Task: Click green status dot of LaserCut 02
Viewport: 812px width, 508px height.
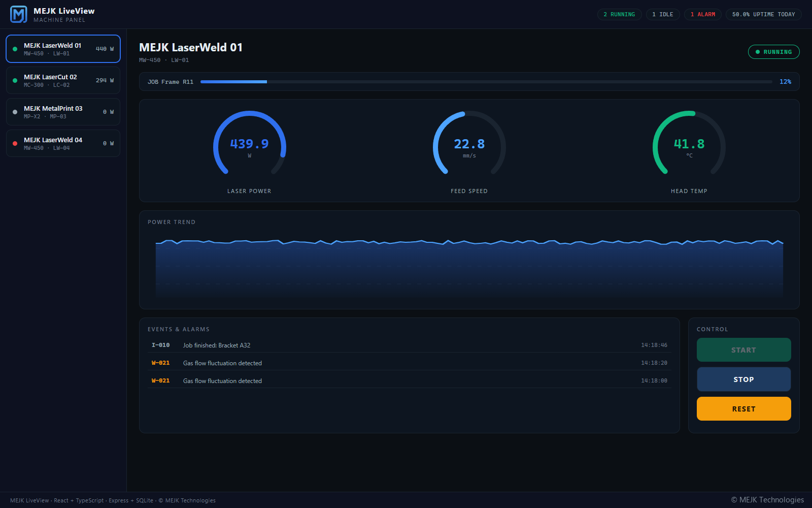Action: point(15,80)
